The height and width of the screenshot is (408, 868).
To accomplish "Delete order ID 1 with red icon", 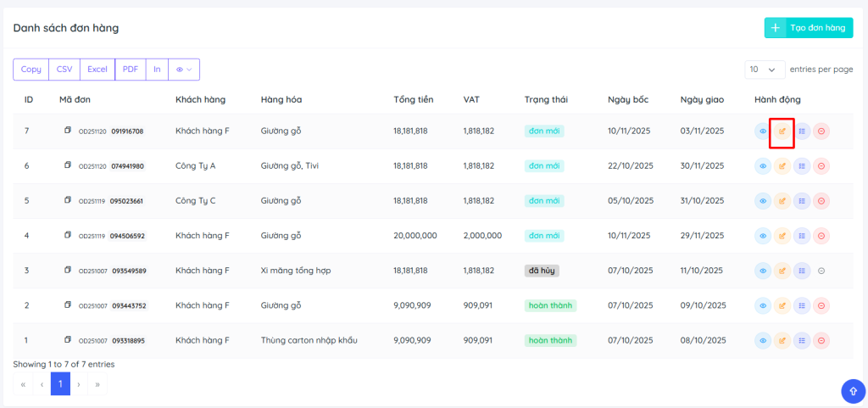I will (821, 340).
